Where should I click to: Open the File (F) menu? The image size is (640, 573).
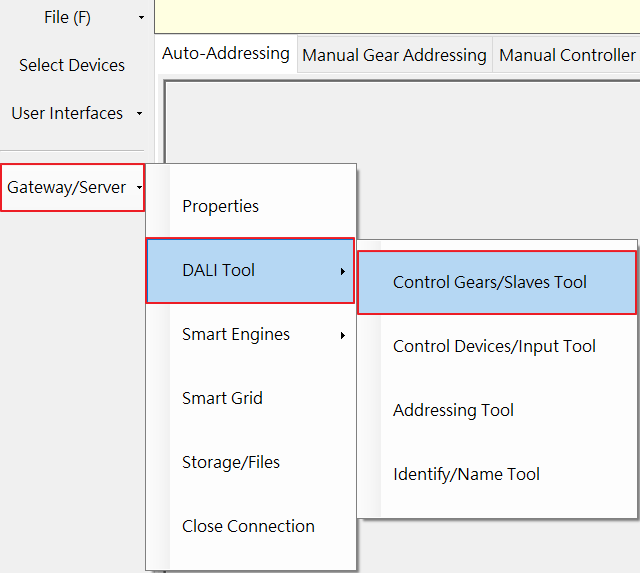pyautogui.click(x=68, y=17)
